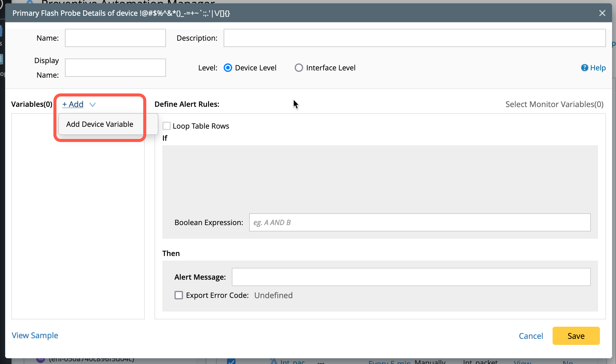Click the Display Name input field
Viewport: 616px width, 364px height.
click(115, 68)
